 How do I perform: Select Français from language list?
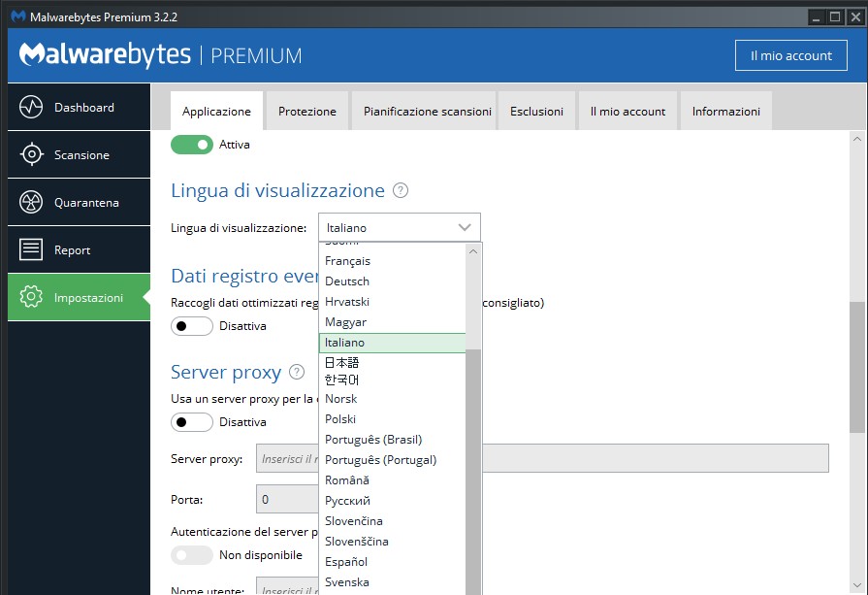pos(393,261)
